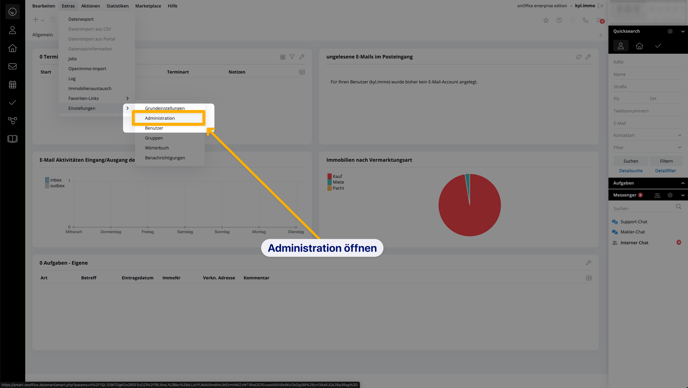Screen dimensions: 688x388
Task: Open the contacts icon in left sidebar
Action: (x=12, y=30)
